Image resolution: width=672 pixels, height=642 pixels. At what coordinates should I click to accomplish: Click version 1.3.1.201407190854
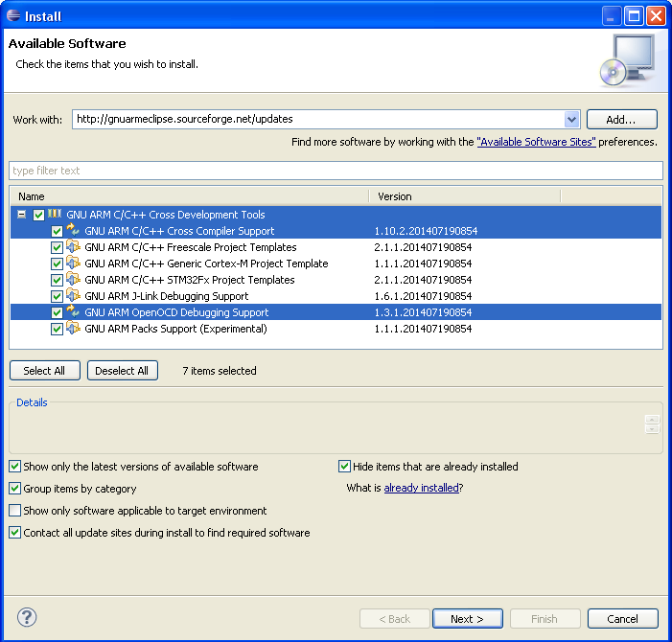pos(423,312)
